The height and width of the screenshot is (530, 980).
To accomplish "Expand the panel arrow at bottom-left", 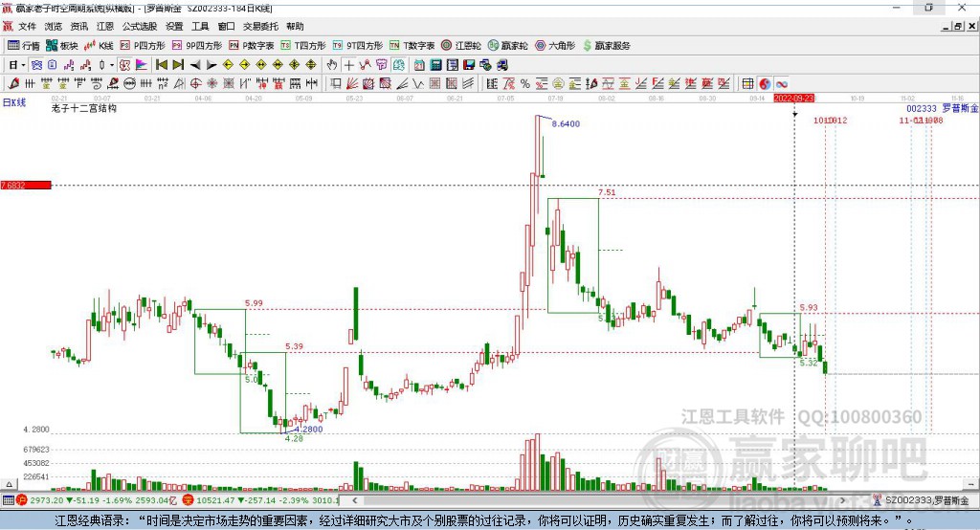I will pos(9,484).
